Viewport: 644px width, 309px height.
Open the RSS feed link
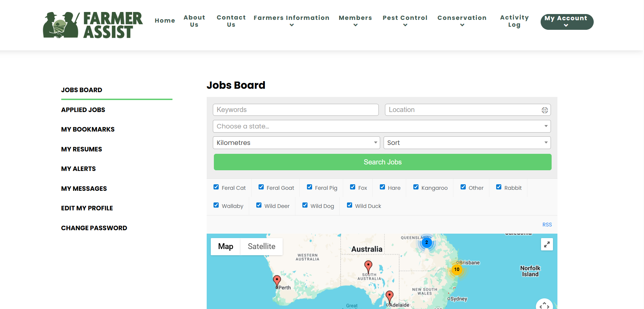point(547,225)
